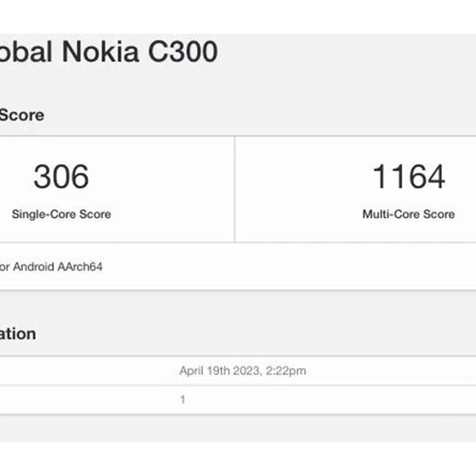476x476 pixels.
Task: Click the value '1' below the upload date
Action: click(x=182, y=400)
